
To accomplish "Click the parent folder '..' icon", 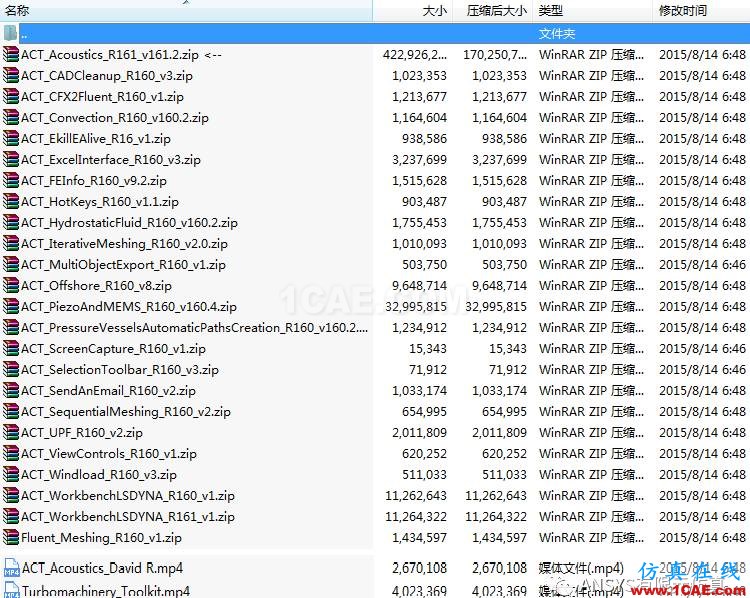I will tap(11, 33).
